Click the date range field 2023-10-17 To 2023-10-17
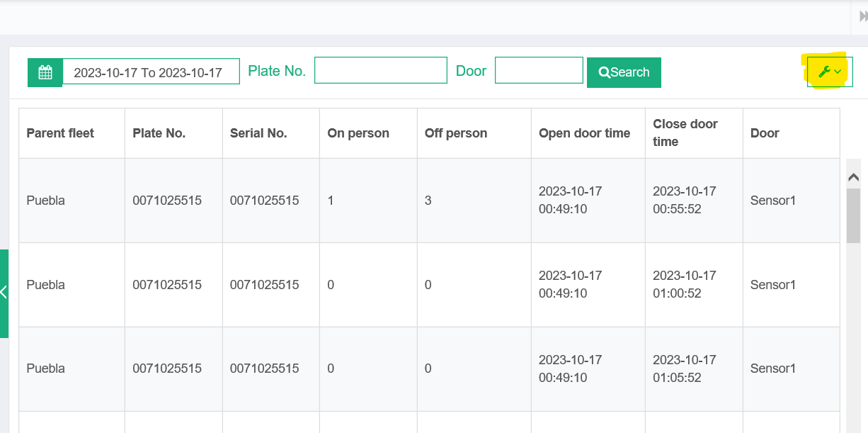The width and height of the screenshot is (868, 433). click(x=151, y=72)
